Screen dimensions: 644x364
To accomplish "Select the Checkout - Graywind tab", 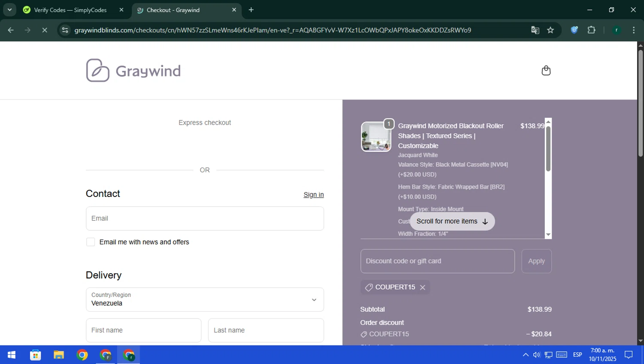I will point(173,10).
